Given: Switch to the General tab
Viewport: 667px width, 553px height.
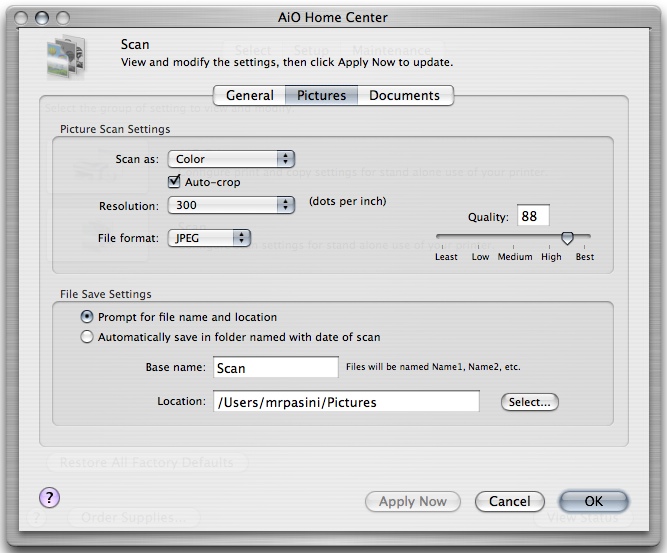Looking at the screenshot, I should tap(249, 95).
